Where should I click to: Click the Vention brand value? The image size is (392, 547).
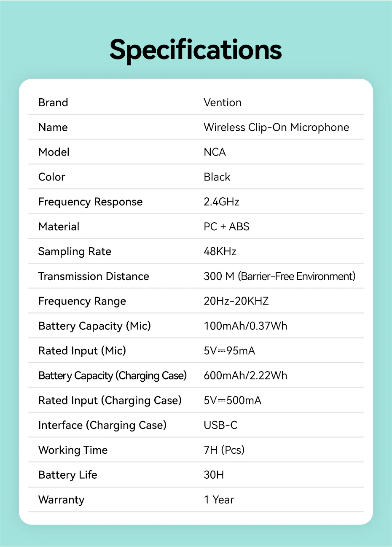pos(223,102)
